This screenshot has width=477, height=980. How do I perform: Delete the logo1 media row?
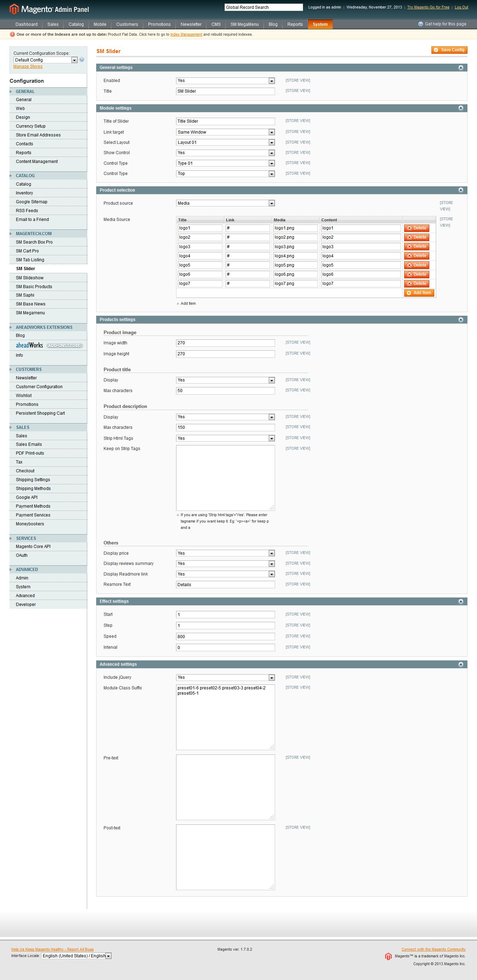pyautogui.click(x=417, y=228)
